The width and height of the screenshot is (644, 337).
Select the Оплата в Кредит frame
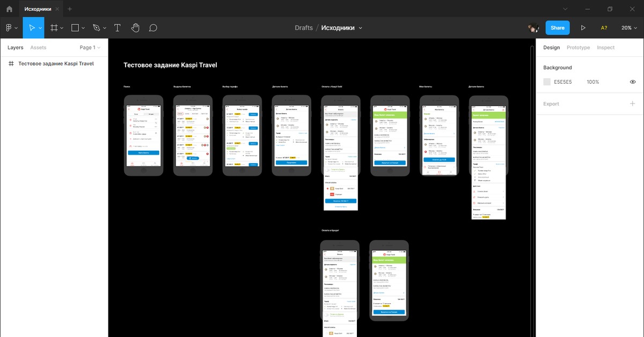pyautogui.click(x=340, y=288)
